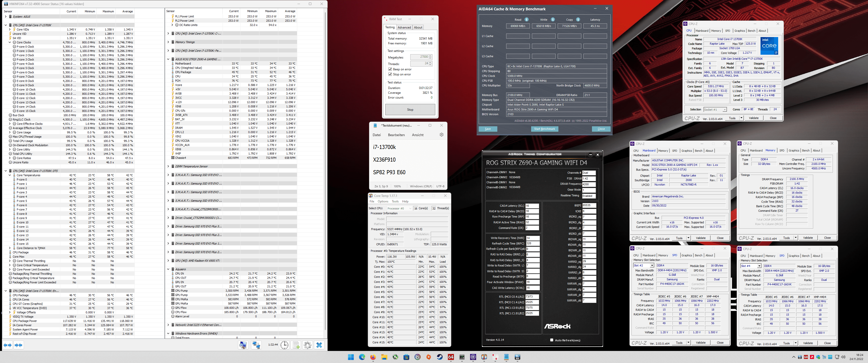Open Notepad Bearbeiten menu
The image size is (868, 363).
[396, 135]
